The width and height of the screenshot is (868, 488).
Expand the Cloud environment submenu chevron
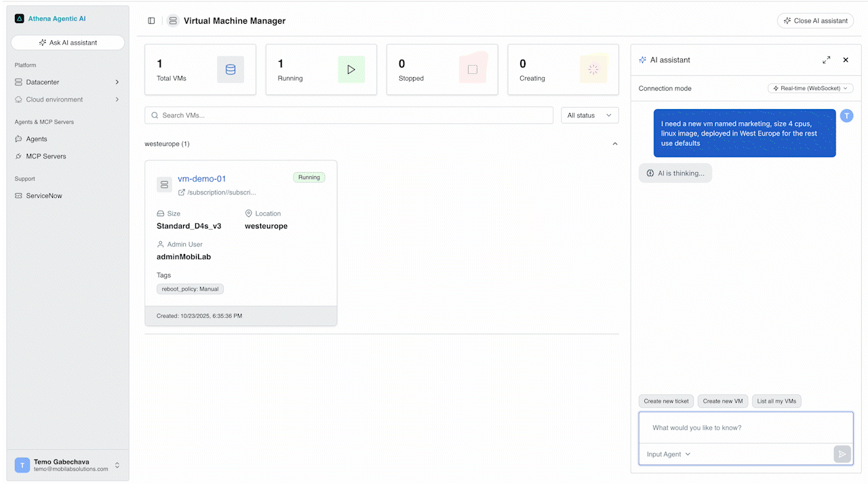(x=117, y=100)
